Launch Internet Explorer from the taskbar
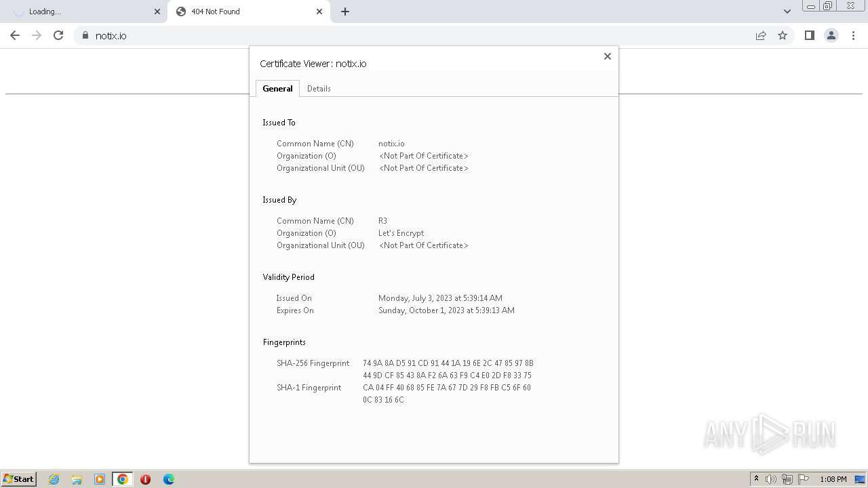 click(54, 479)
